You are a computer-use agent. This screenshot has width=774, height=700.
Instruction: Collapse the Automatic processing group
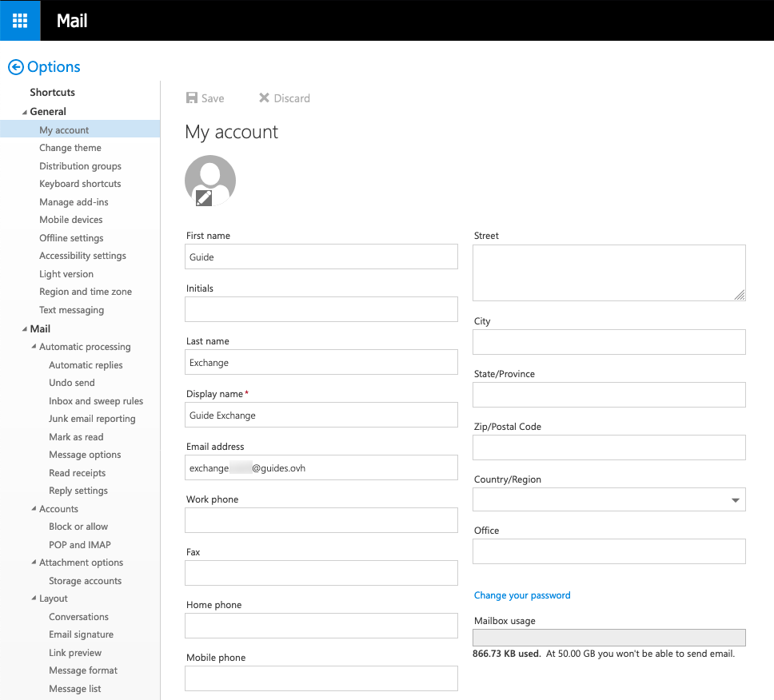34,347
